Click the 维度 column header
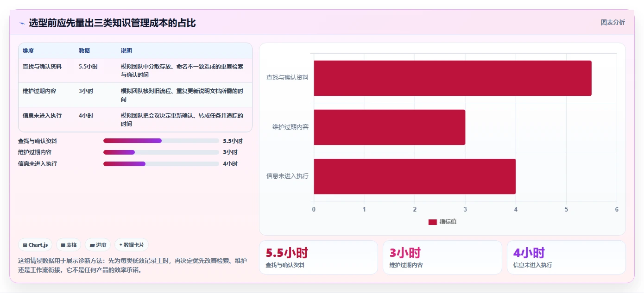The width and height of the screenshot is (644, 293). [x=28, y=50]
